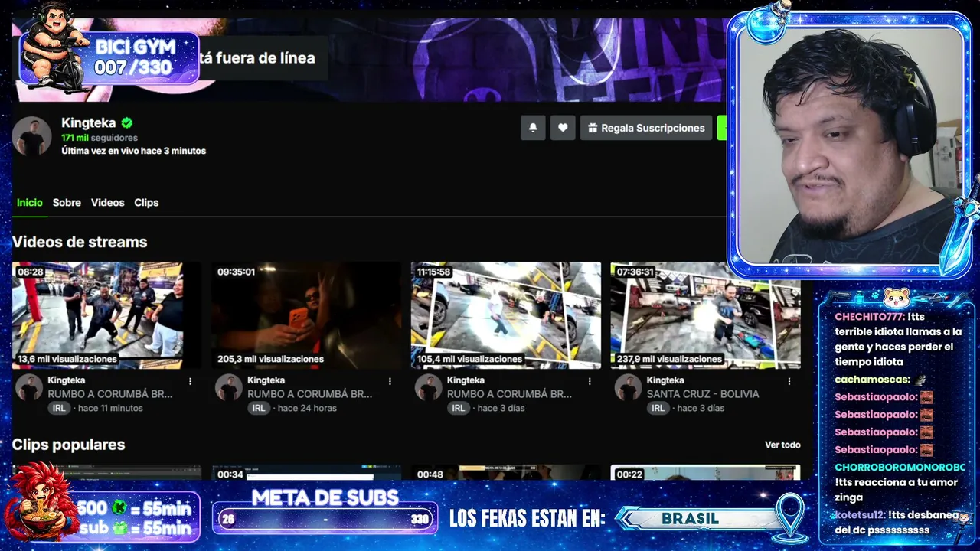Switch to the Inicio tab
The width and height of the screenshot is (980, 551).
pos(30,203)
